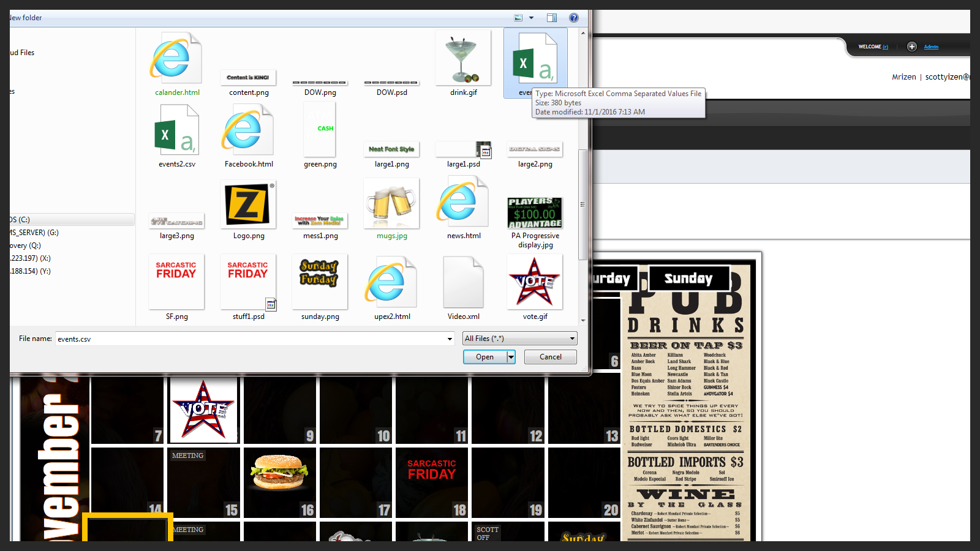Open the All Files type filter dropdown
Image resolution: width=980 pixels, height=551 pixels.
pyautogui.click(x=519, y=338)
